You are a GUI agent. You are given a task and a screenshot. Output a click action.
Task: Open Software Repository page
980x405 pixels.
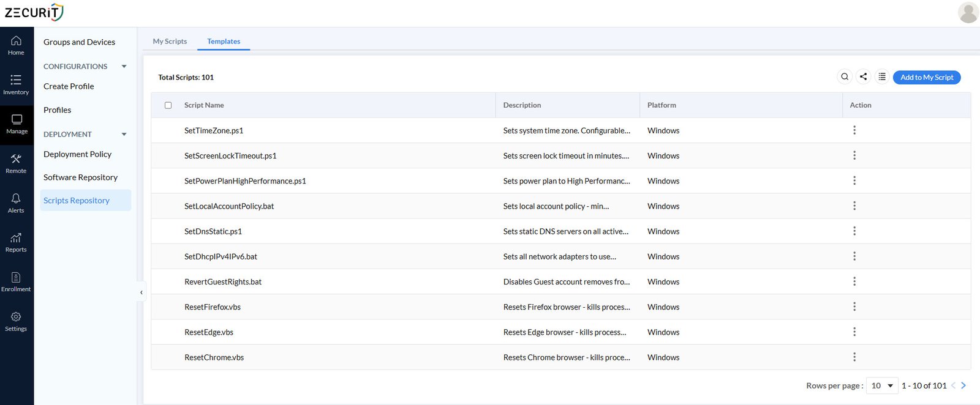pos(80,177)
